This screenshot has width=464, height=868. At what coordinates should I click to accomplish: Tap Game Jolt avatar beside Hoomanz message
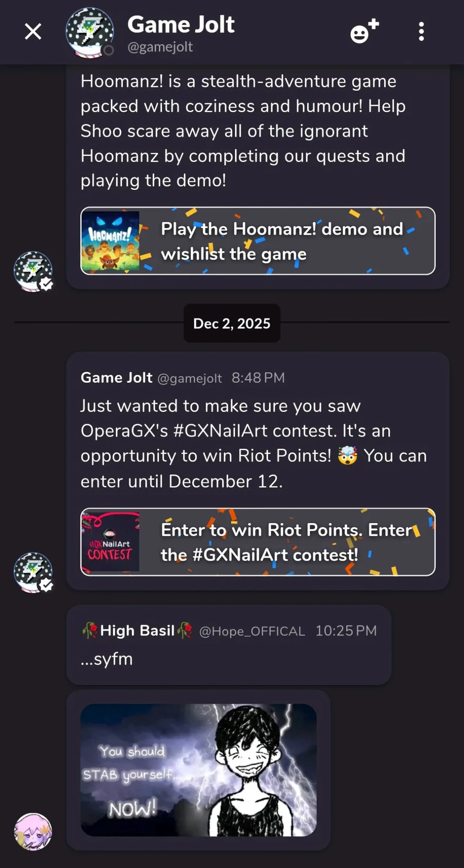(x=33, y=271)
